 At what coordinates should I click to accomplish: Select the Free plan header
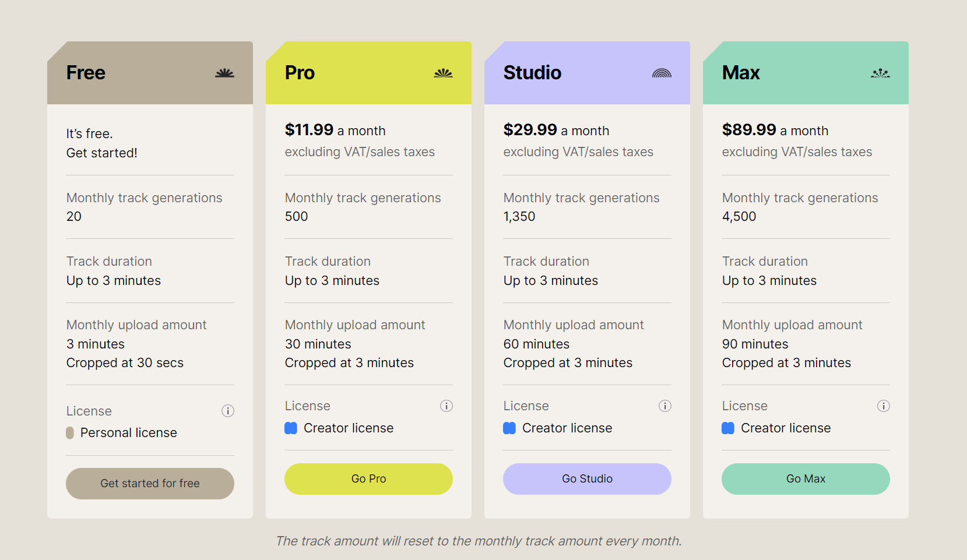(x=86, y=73)
